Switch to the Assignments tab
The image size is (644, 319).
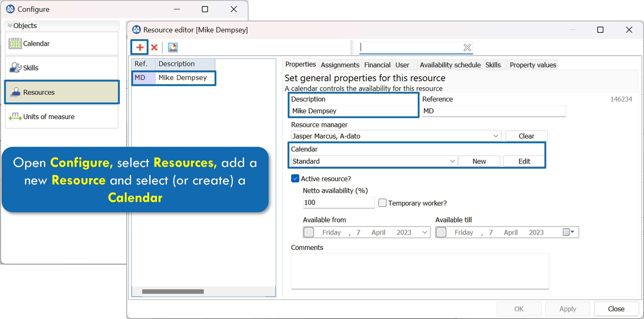point(340,65)
